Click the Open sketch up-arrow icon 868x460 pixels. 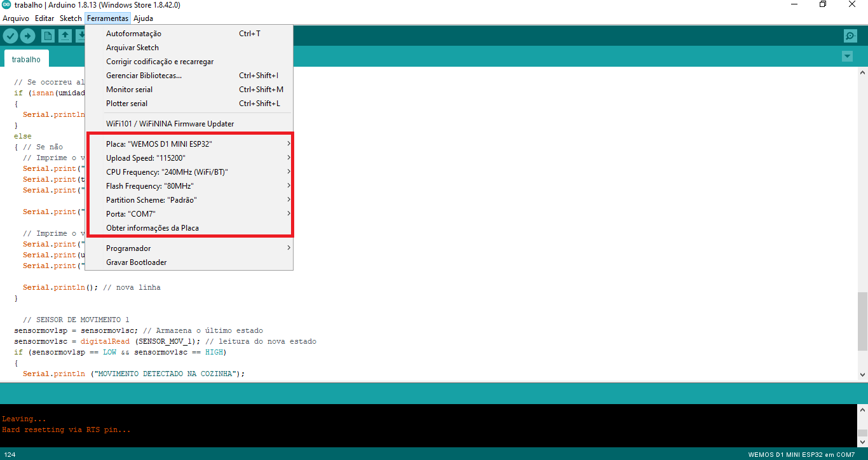pyautogui.click(x=65, y=36)
